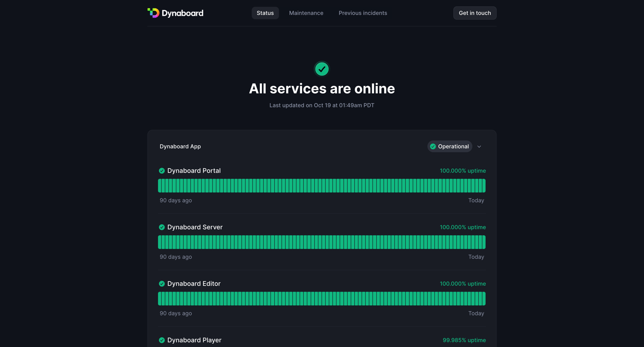The image size is (644, 347).
Task: Click the Dynaboard Player service name
Action: coord(194,340)
